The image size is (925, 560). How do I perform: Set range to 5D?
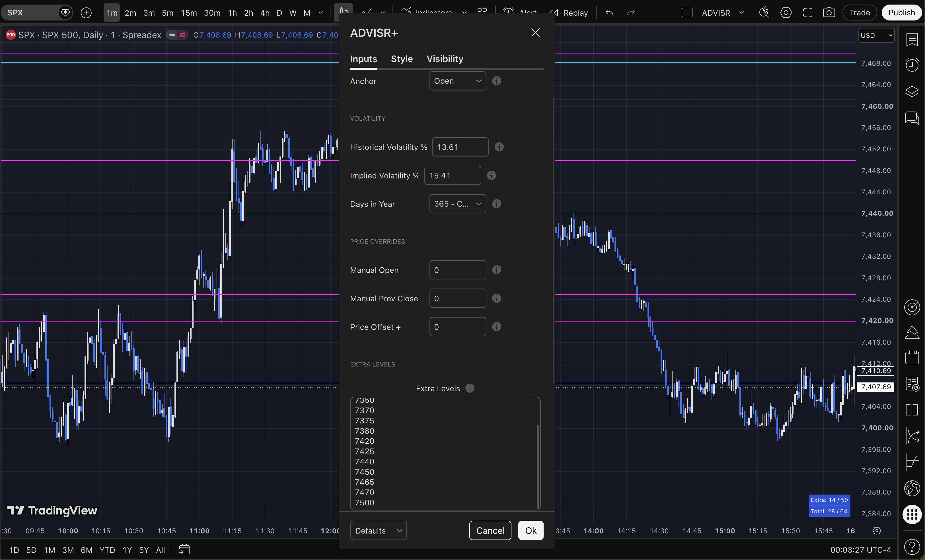coord(31,550)
